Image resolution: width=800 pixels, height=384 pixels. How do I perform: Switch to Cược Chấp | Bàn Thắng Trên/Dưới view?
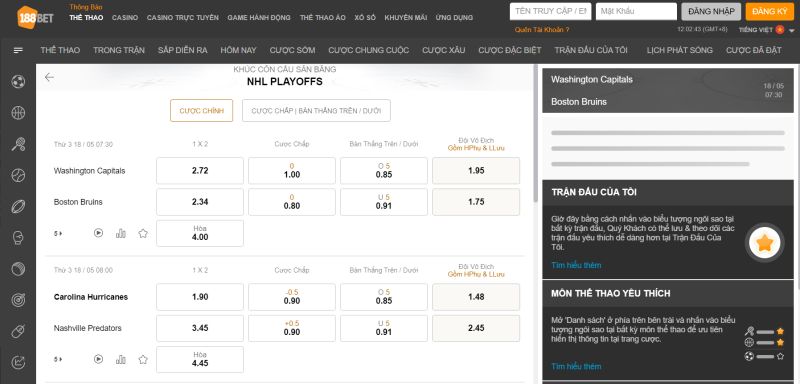pos(316,111)
